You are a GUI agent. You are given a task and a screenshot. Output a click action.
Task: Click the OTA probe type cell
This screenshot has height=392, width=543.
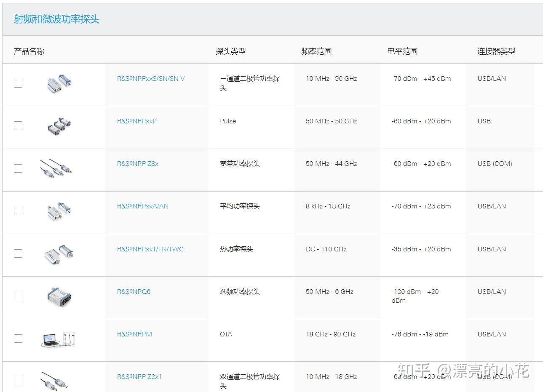[226, 334]
